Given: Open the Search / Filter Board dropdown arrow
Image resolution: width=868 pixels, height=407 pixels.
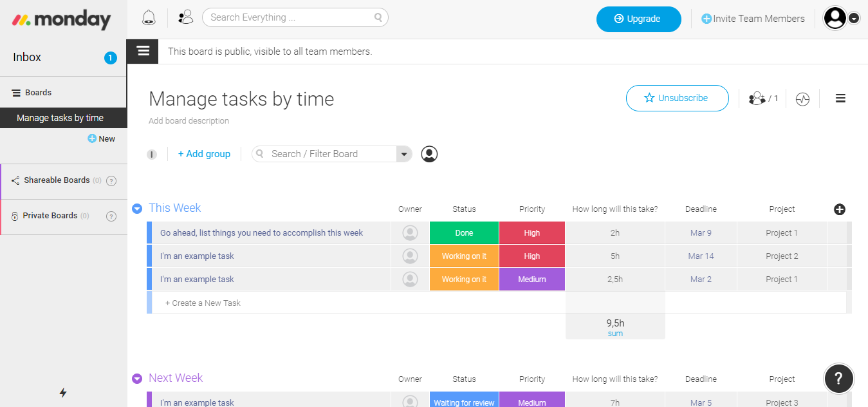Looking at the screenshot, I should 404,154.
